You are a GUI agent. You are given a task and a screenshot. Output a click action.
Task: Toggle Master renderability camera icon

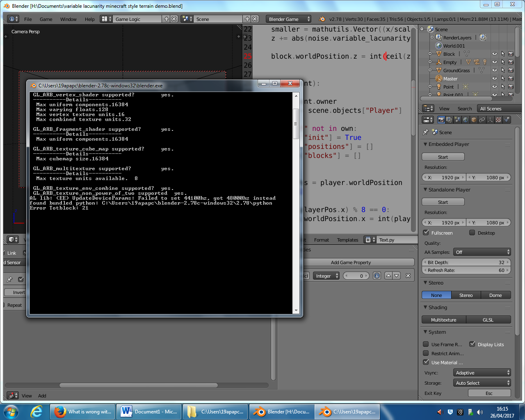pos(511,78)
